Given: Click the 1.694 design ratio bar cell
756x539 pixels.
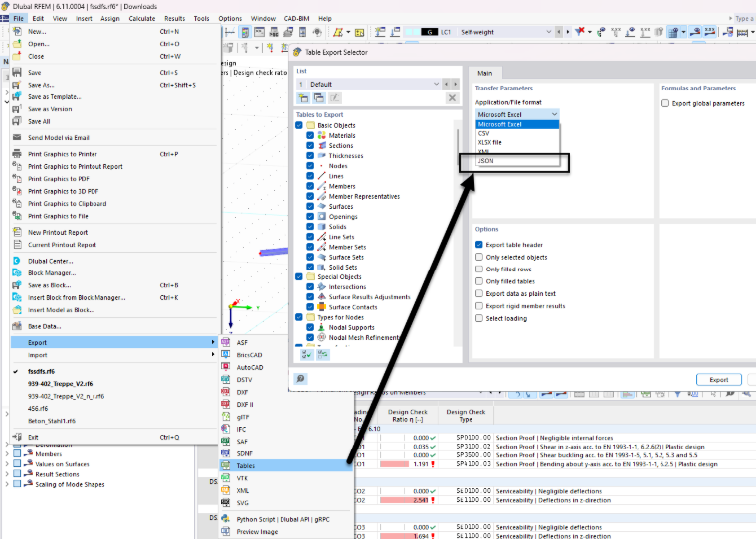Looking at the screenshot, I should tap(408, 536).
